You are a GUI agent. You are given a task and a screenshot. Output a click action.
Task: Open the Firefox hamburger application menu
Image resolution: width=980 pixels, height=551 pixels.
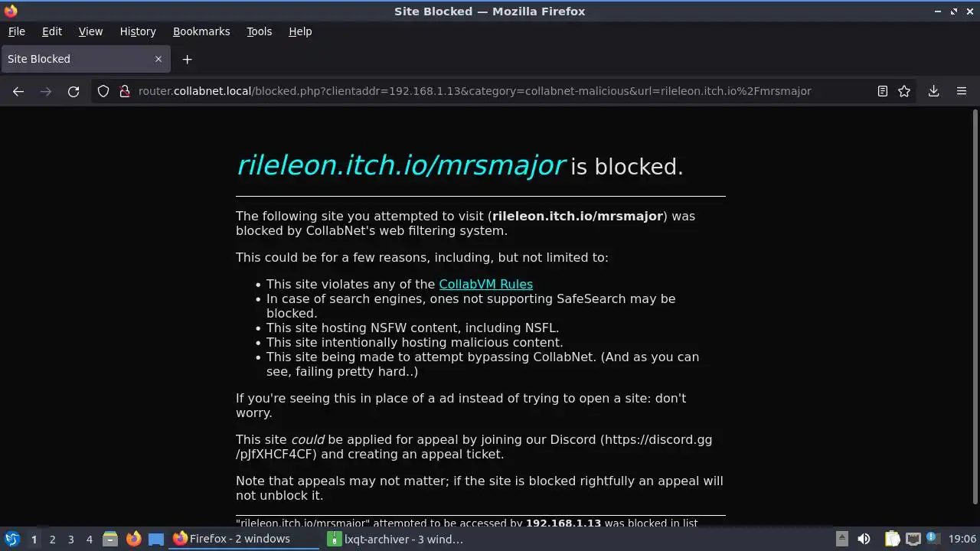962,91
